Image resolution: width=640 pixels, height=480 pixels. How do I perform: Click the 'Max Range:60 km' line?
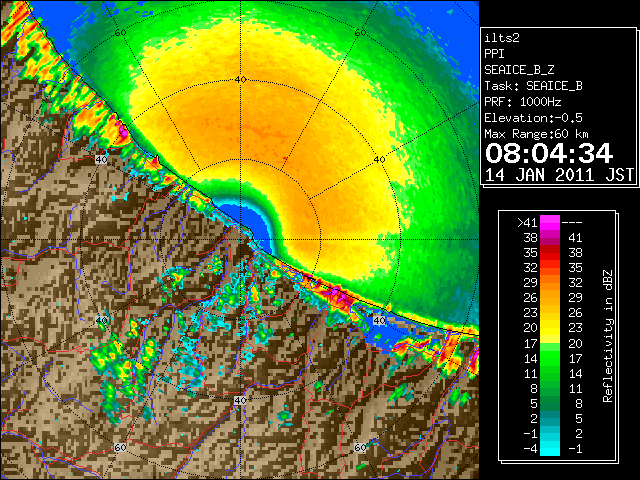pyautogui.click(x=536, y=134)
